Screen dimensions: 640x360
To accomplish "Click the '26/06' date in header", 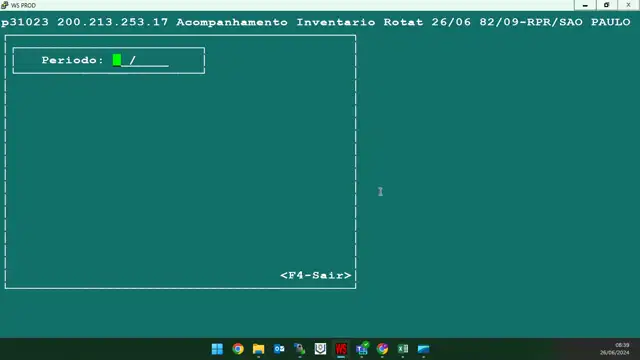I will click(x=451, y=22).
